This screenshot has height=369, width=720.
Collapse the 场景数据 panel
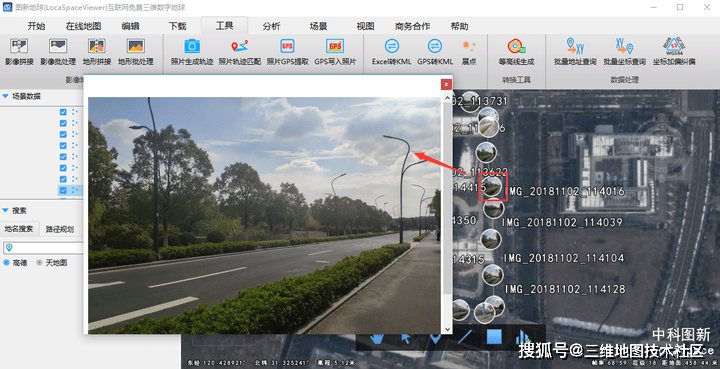6,96
